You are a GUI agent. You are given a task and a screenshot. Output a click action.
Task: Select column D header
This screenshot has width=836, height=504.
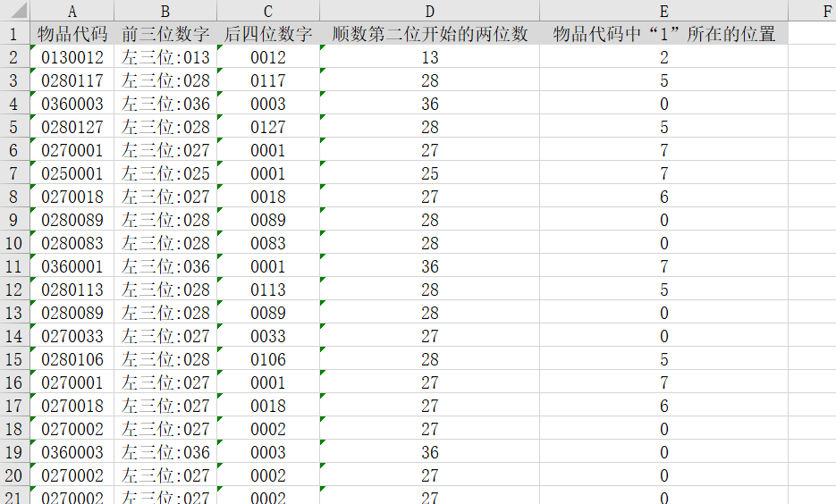pyautogui.click(x=430, y=11)
